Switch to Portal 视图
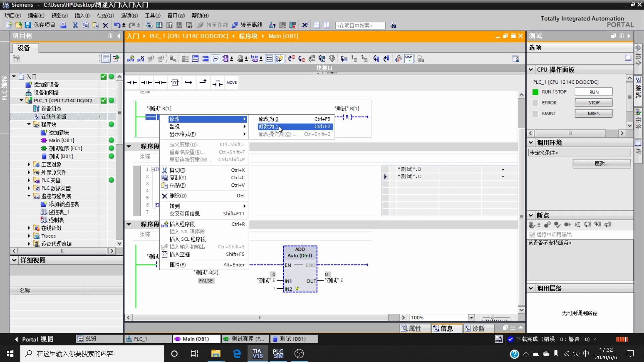The height and width of the screenshot is (362, 644). [x=34, y=339]
